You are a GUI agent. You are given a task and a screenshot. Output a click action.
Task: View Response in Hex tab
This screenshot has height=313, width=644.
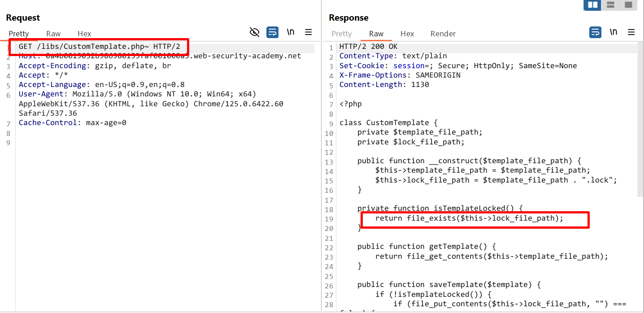(407, 34)
